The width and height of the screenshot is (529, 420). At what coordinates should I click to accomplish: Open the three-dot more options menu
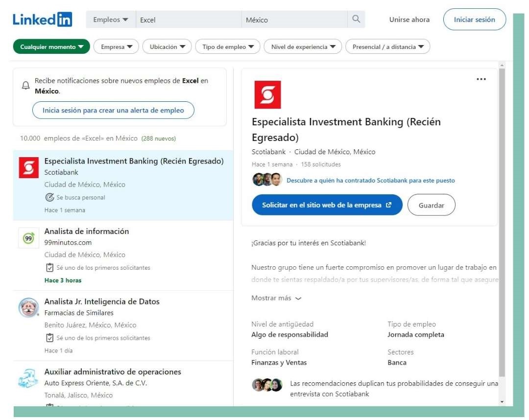tap(481, 79)
